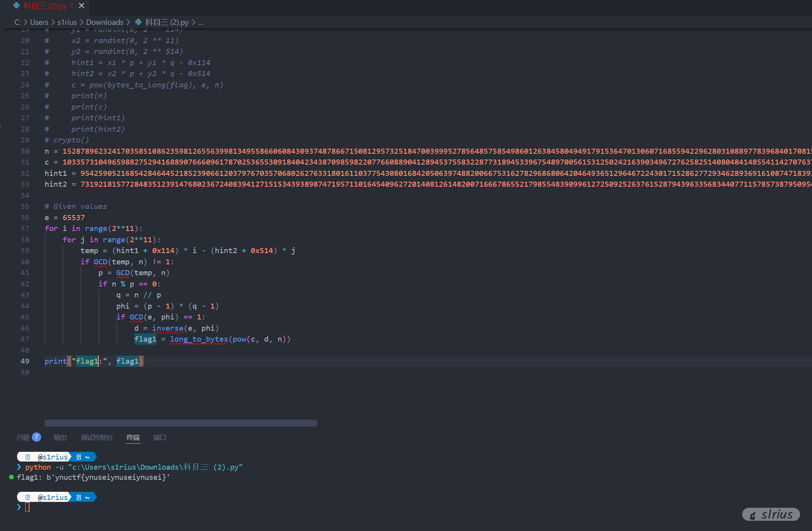
Task: Click line number 37 in the gutter
Action: (x=25, y=228)
